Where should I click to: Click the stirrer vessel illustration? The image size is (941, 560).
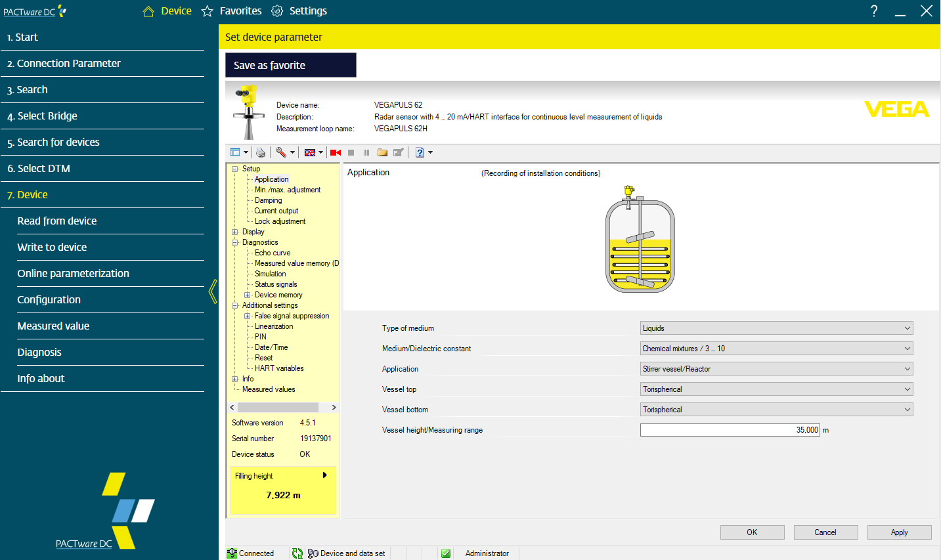[640, 240]
